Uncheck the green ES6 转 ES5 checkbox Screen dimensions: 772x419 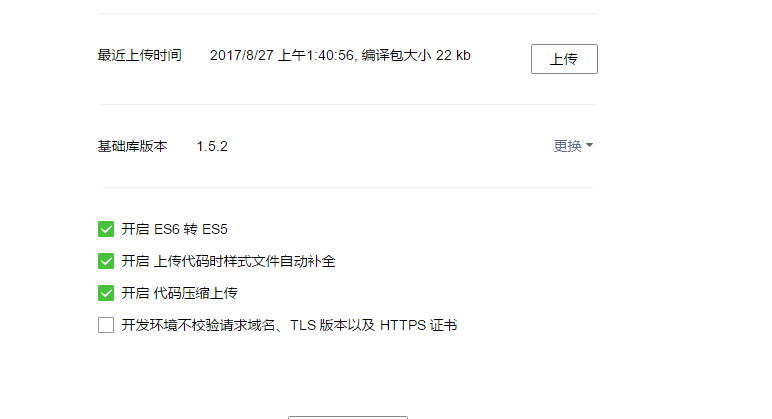[x=106, y=229]
